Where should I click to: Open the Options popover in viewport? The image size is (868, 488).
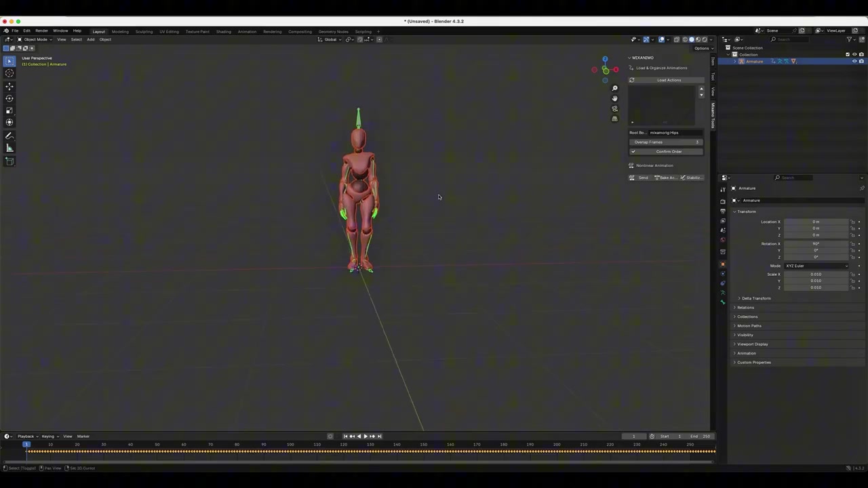pos(703,48)
